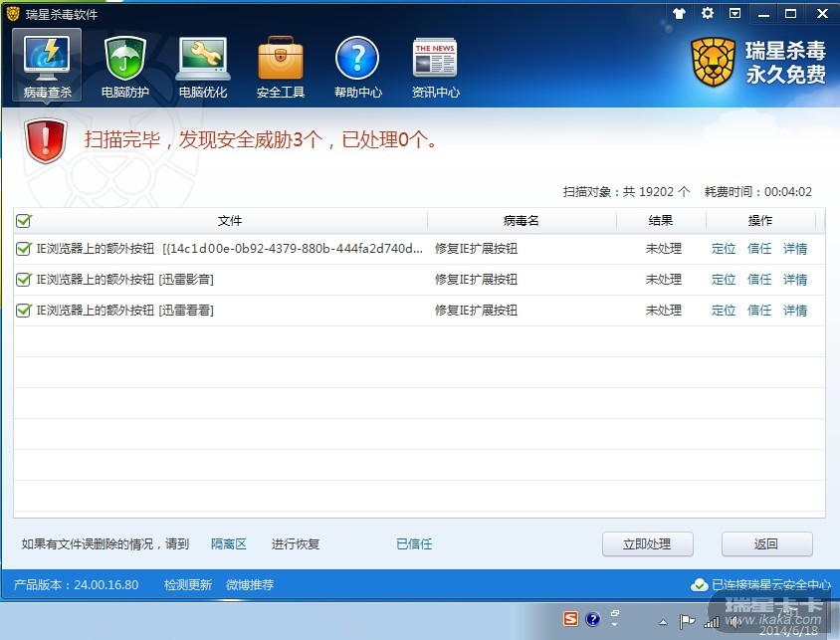Click the 立即处理 process now button
This screenshot has width=840, height=640.
[x=649, y=544]
